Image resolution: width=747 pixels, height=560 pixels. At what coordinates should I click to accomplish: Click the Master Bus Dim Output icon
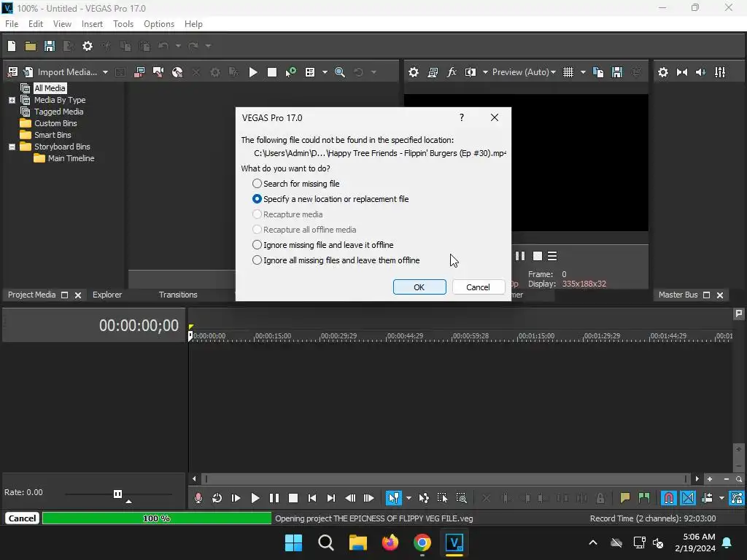701,72
